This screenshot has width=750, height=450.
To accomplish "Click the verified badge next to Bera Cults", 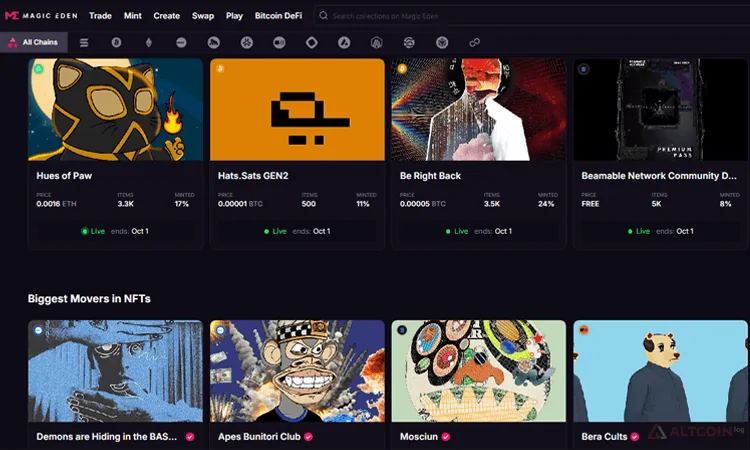I will click(635, 437).
